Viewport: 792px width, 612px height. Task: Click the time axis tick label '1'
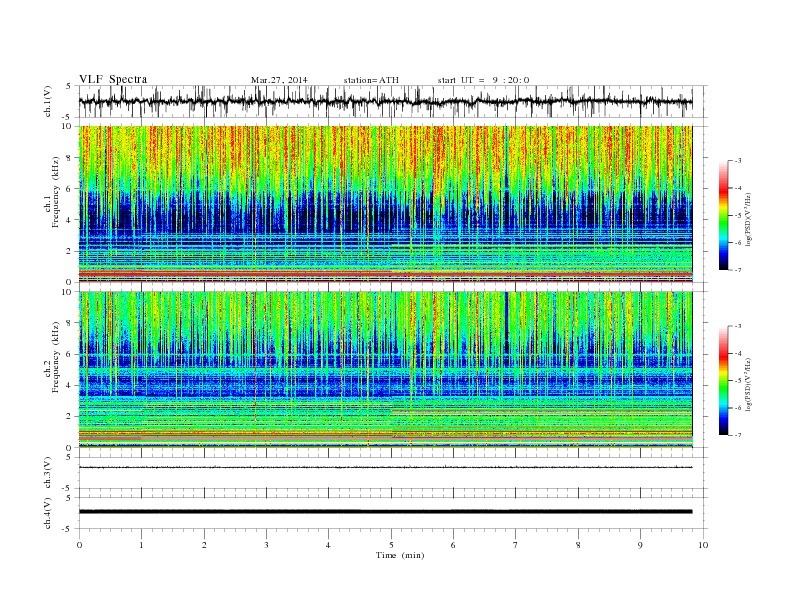click(x=141, y=545)
